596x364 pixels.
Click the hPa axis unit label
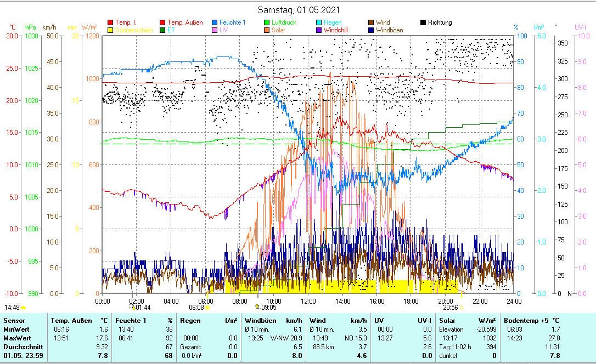tap(30, 27)
